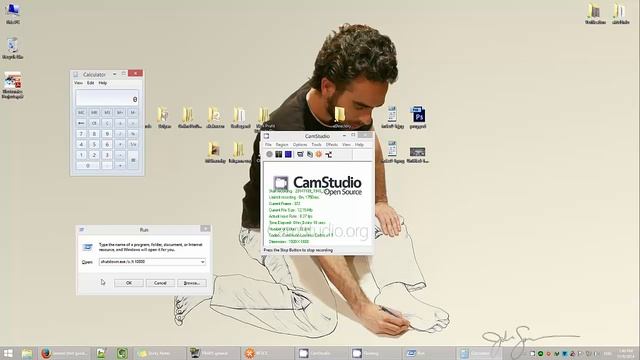640x360 pixels.
Task: Click the "Press the Stop Button" status text in CamStudio
Action: [x=298, y=250]
